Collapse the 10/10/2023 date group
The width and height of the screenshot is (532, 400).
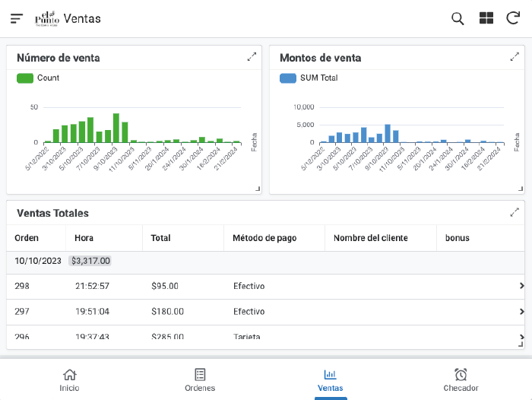(39, 261)
